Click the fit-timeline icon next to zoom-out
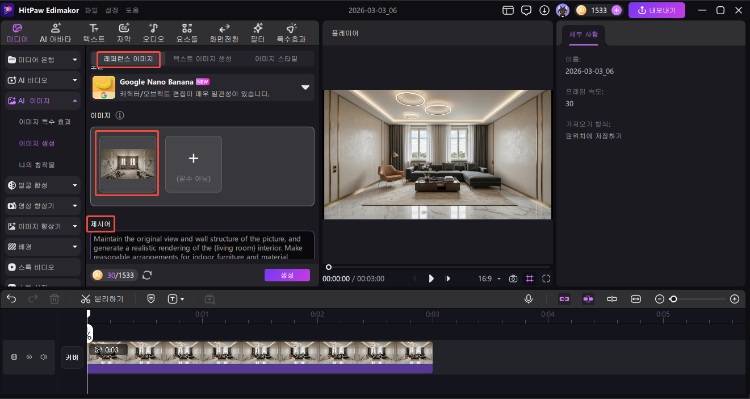750x399 pixels. pyautogui.click(x=636, y=299)
